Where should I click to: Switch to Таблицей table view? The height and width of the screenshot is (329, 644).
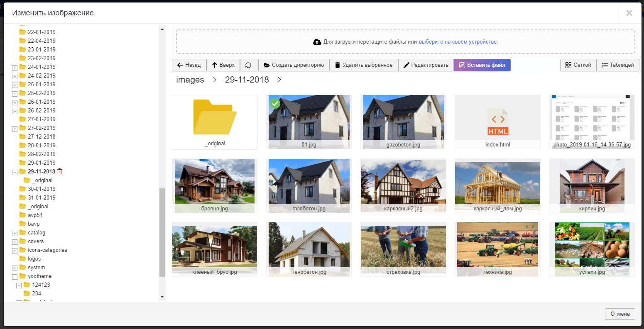tap(618, 65)
